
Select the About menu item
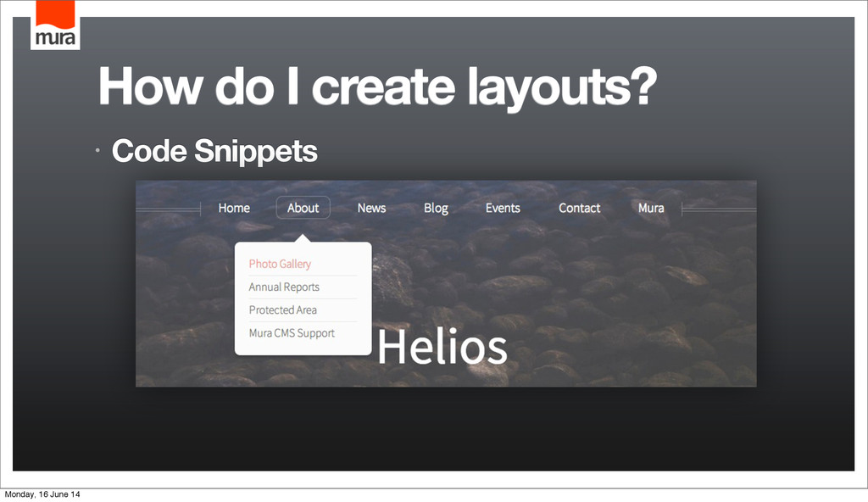pyautogui.click(x=303, y=208)
